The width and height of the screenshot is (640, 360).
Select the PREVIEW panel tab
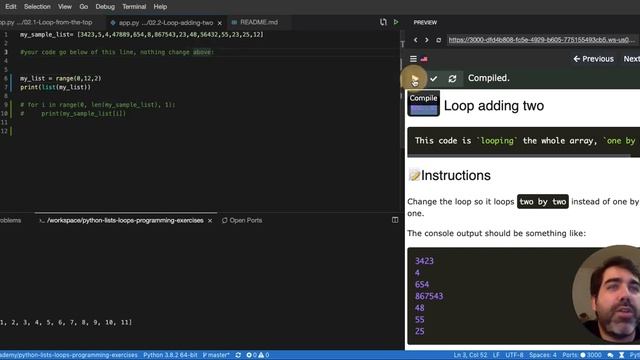pos(425,22)
